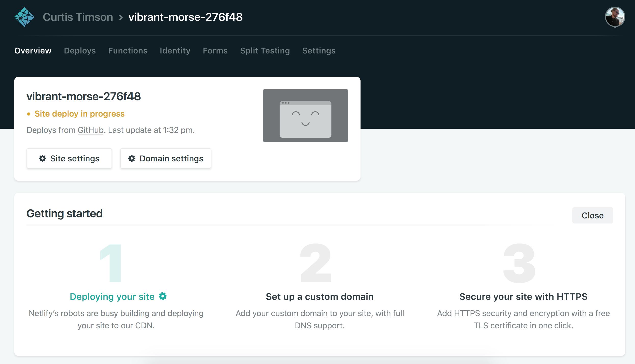
Task: Go to the Identity tab
Action: [175, 51]
